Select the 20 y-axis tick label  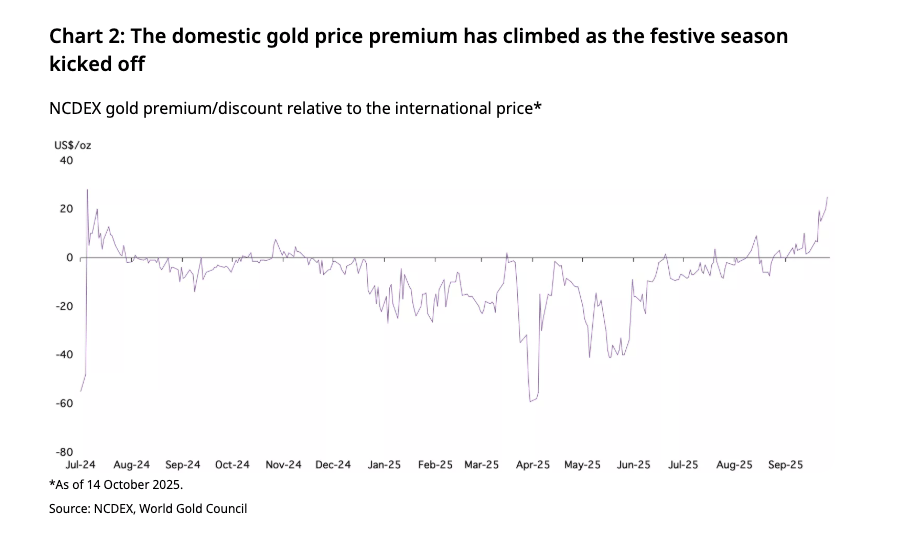[x=66, y=209]
